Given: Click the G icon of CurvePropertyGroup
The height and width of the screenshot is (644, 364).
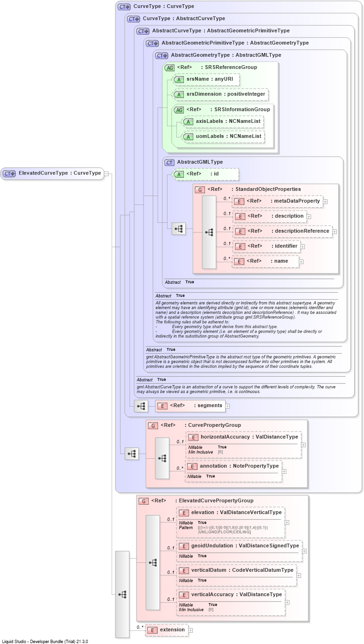Looking at the screenshot, I should pos(153,425).
